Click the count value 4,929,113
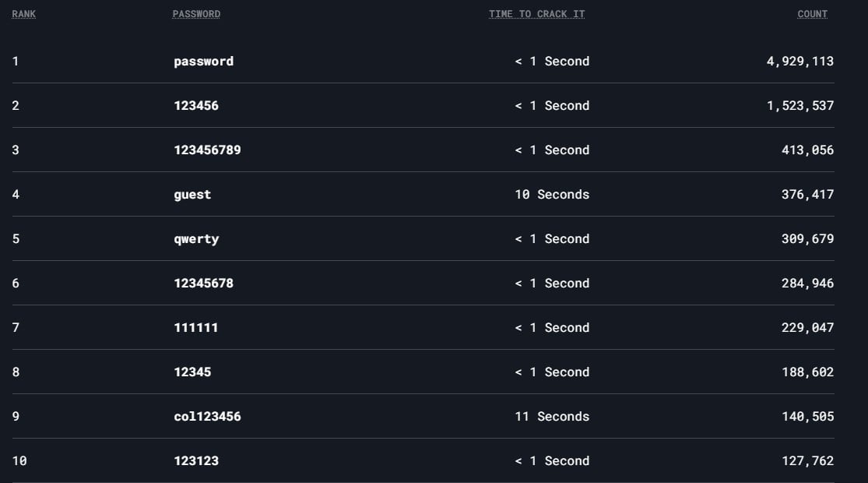The height and width of the screenshot is (483, 868). pos(800,62)
